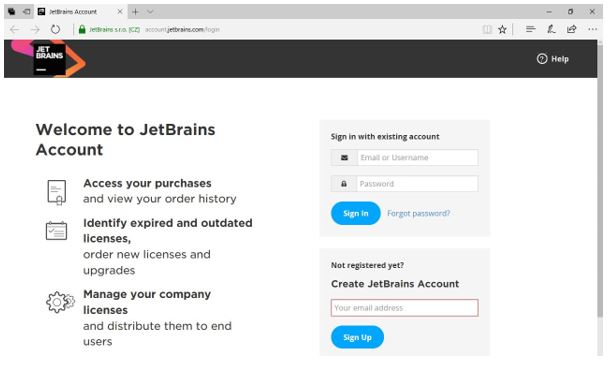Click the Share icon in browser toolbar
Screen dimensions: 607x370
tap(571, 29)
